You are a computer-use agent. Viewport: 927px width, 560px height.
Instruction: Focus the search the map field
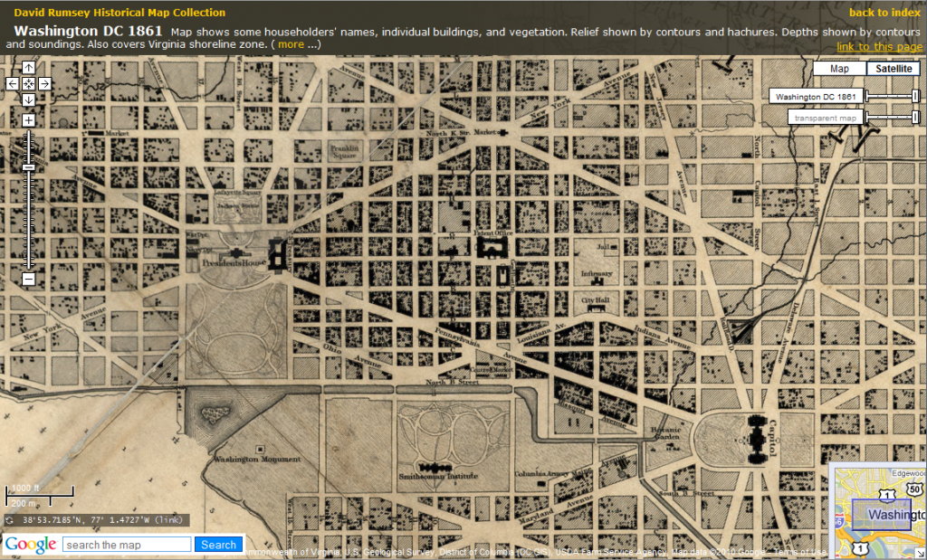point(127,545)
